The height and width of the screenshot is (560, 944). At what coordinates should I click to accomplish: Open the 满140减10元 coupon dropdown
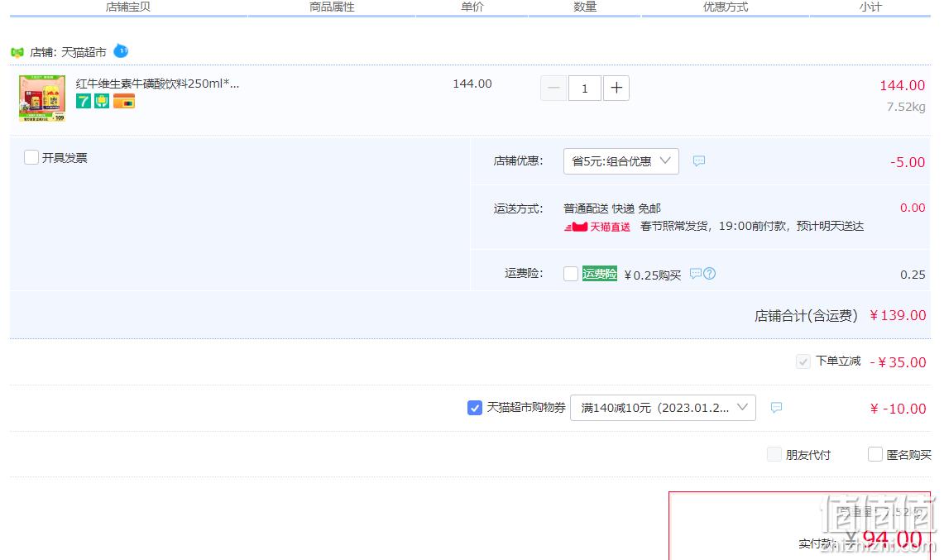point(663,408)
